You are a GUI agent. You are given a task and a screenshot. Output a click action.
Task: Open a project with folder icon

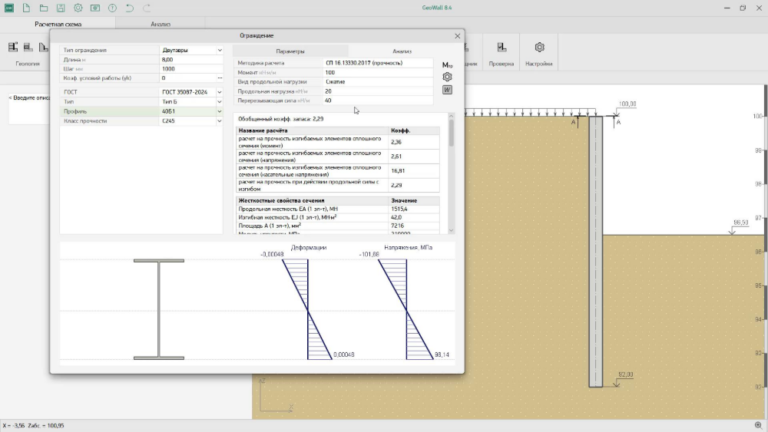click(x=44, y=8)
